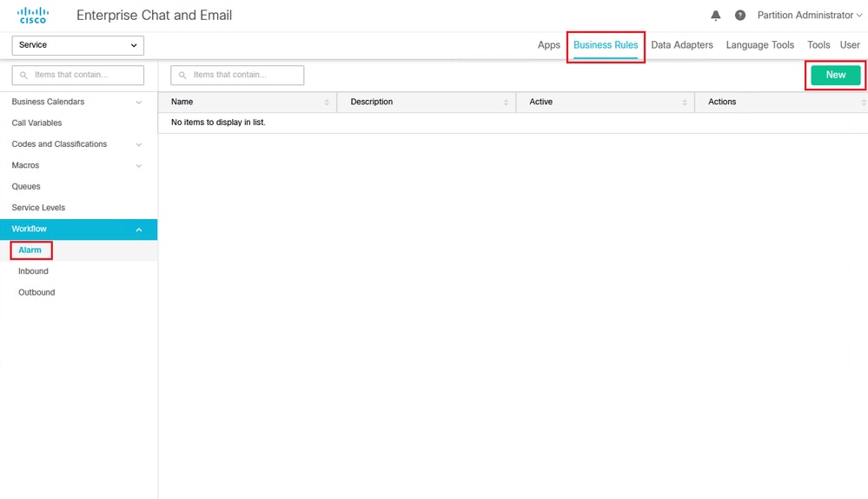The width and height of the screenshot is (868, 499).
Task: Click Codes and Classifications label
Action: click(x=59, y=144)
